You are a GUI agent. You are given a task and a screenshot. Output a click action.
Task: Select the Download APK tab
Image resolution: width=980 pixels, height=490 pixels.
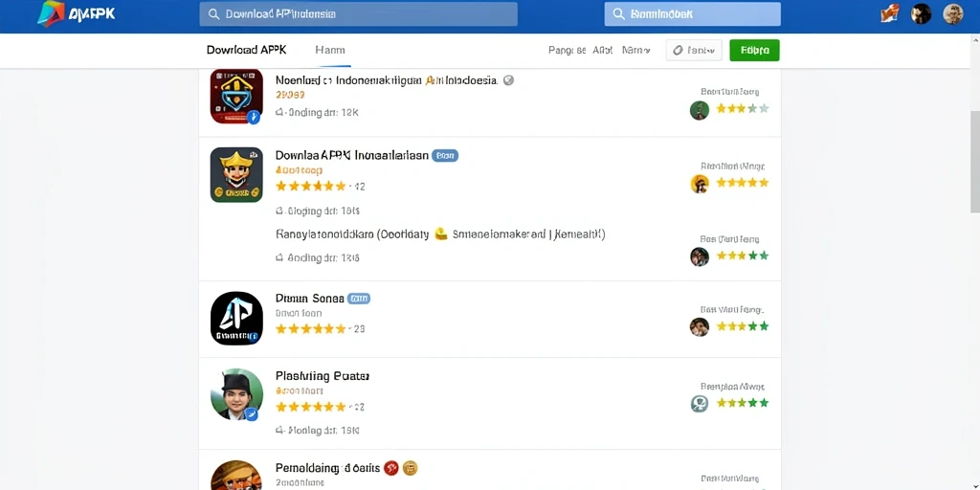(x=246, y=50)
